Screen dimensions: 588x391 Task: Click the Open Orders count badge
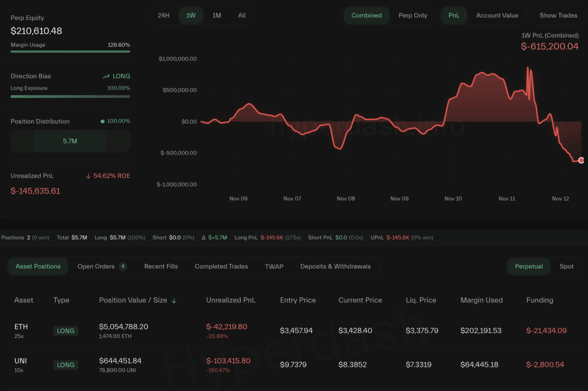[x=123, y=267]
